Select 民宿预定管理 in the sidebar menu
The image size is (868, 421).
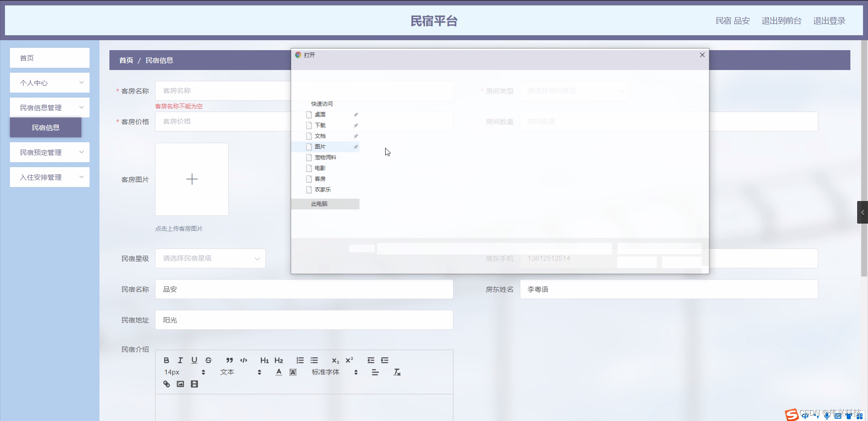[50, 152]
